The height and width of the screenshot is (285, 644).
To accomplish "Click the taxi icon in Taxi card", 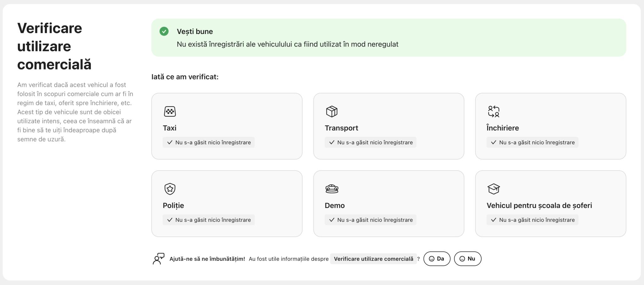I will pos(170,111).
